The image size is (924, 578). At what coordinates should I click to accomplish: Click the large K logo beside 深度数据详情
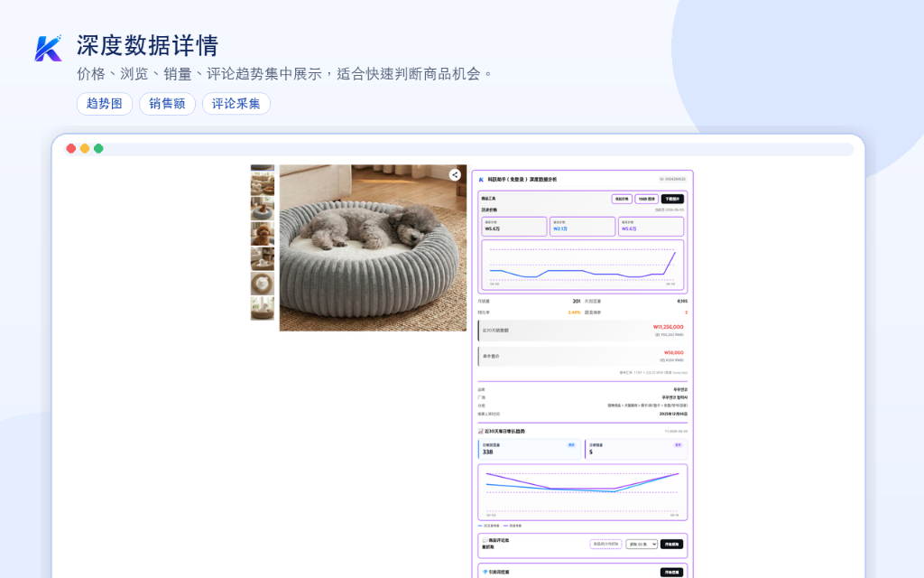point(48,48)
